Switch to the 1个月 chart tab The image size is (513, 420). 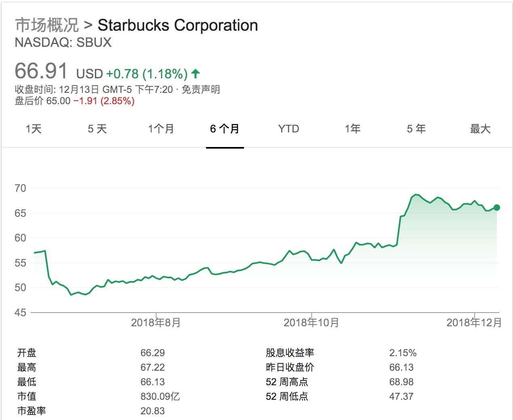point(161,129)
